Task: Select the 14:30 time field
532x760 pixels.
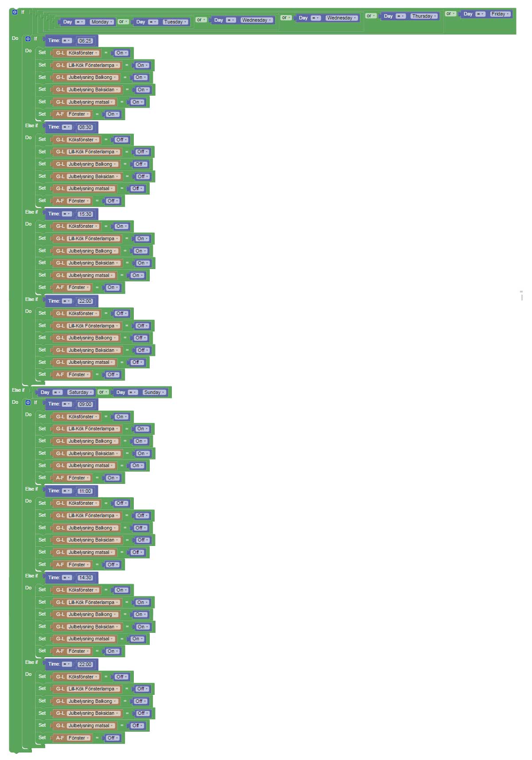Action: pyautogui.click(x=85, y=577)
